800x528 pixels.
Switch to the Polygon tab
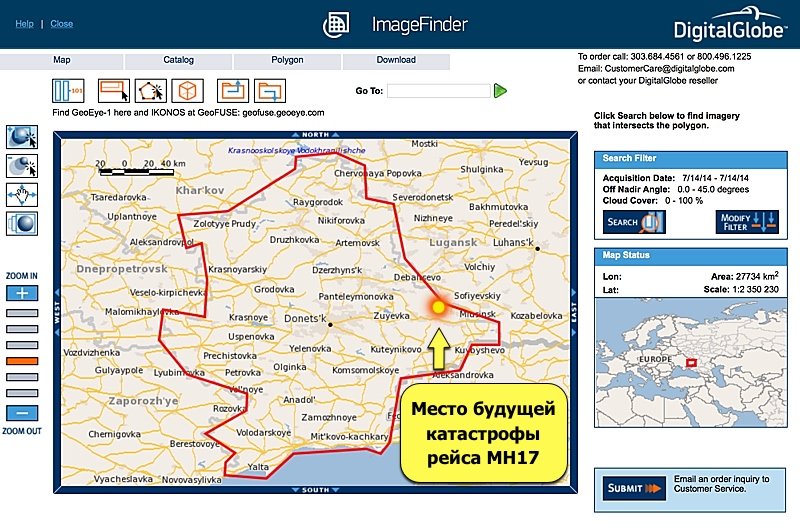287,60
